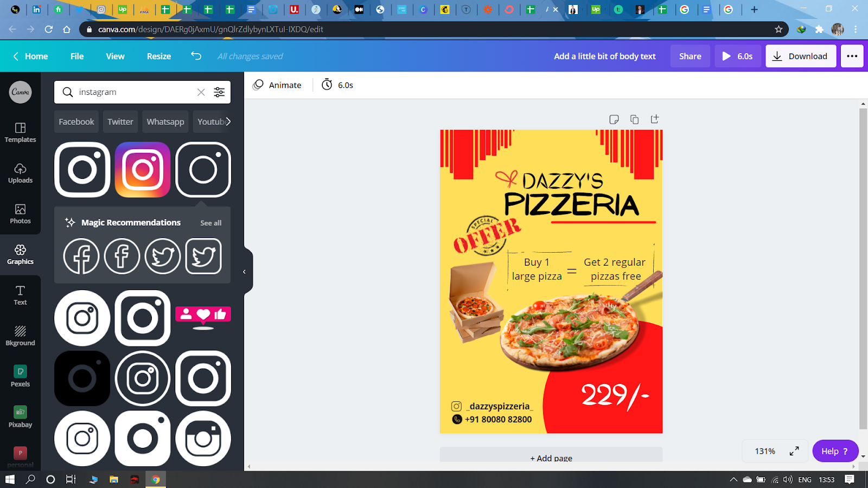This screenshot has width=868, height=488.
Task: Add notes to the page
Action: click(614, 119)
